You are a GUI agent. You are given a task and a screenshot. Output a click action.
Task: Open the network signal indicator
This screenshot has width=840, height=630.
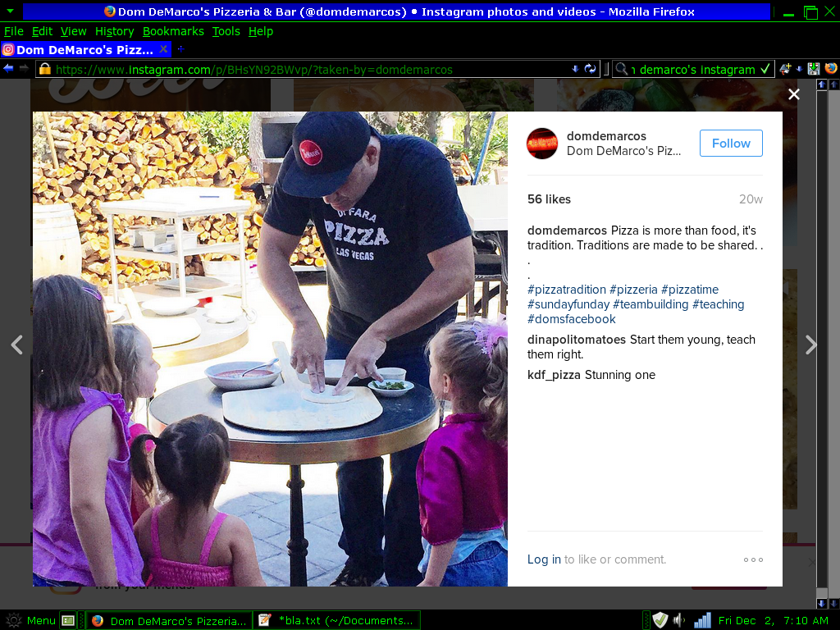pos(702,620)
